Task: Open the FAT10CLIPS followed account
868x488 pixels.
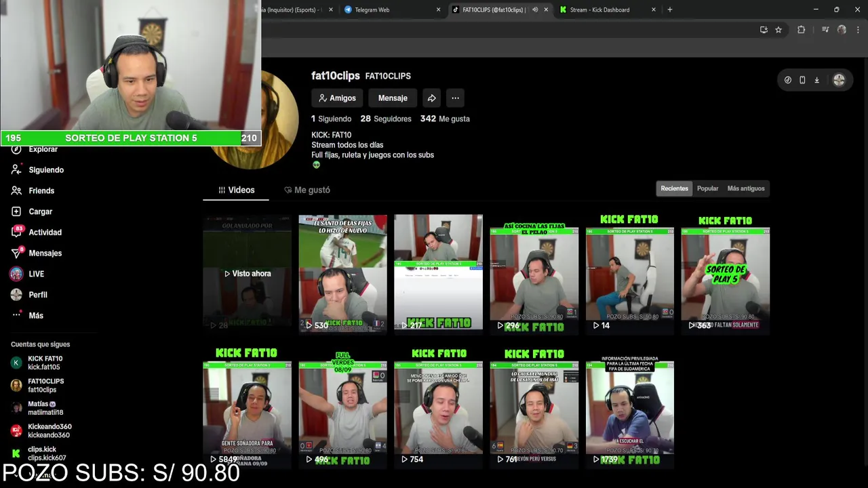Action: tap(38, 386)
